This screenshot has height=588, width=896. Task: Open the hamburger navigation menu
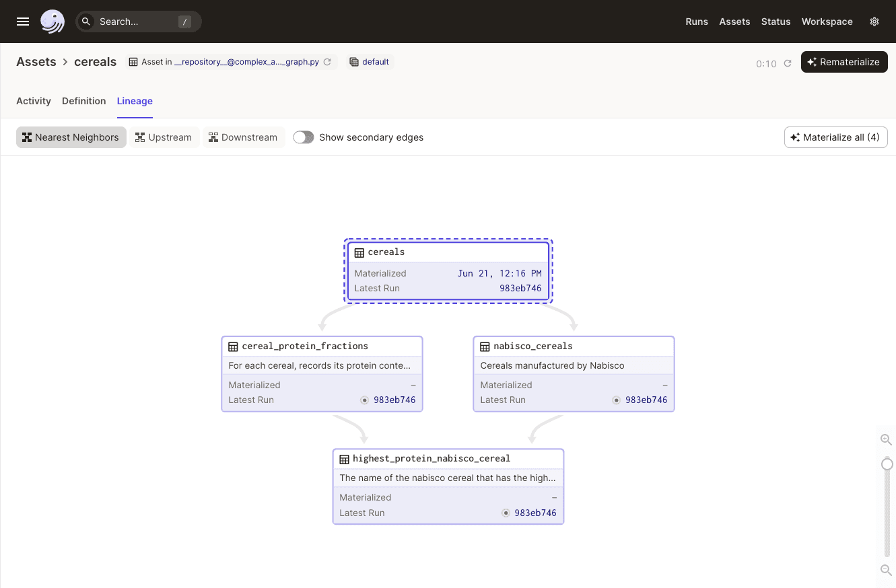coord(23,22)
